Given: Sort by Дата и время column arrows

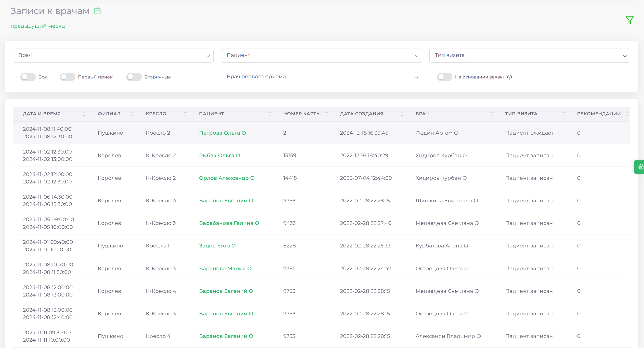Looking at the screenshot, I should click(84, 114).
